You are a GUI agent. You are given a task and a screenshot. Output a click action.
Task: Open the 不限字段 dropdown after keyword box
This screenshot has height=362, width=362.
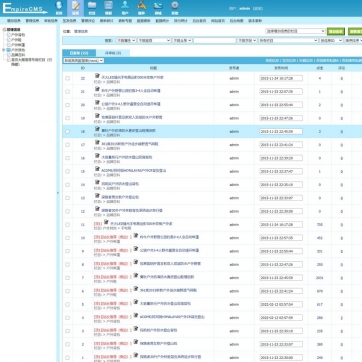point(247,40)
